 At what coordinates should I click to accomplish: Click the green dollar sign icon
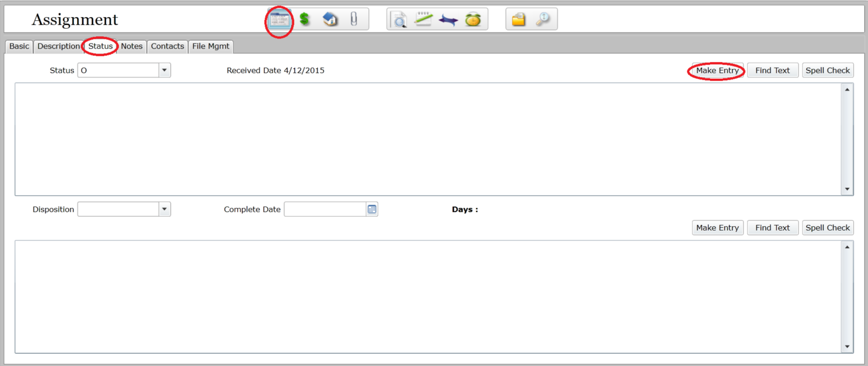(305, 19)
